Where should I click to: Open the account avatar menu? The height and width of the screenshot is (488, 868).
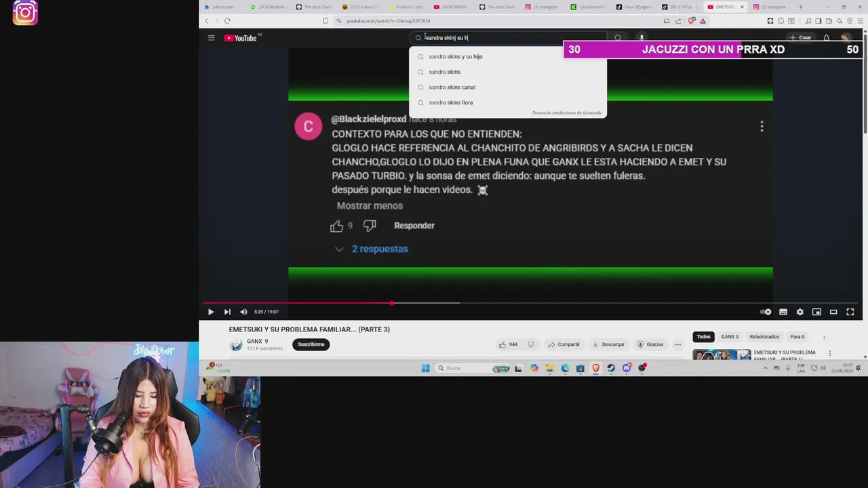point(846,38)
